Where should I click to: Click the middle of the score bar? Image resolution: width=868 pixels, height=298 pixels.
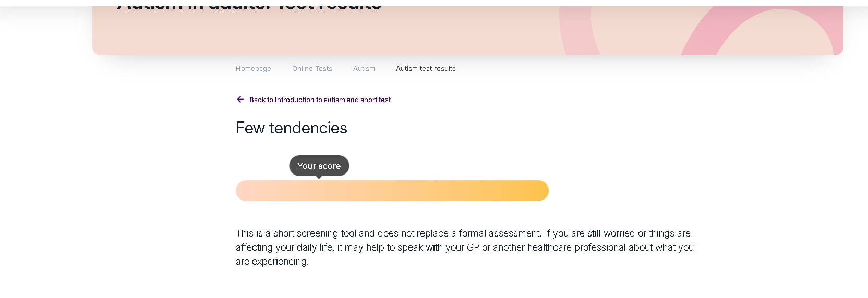point(392,191)
